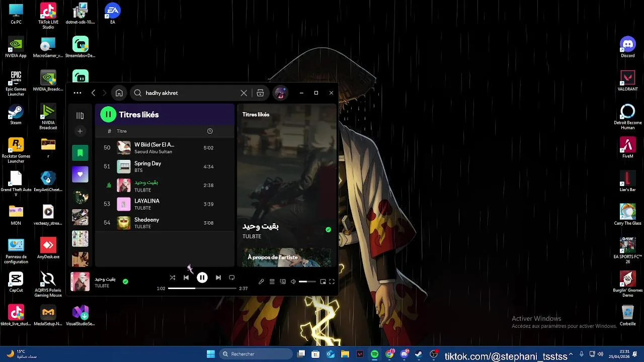This screenshot has height=362, width=644.
Task: Open the CapCut desktop shortcut
Action: 16,282
